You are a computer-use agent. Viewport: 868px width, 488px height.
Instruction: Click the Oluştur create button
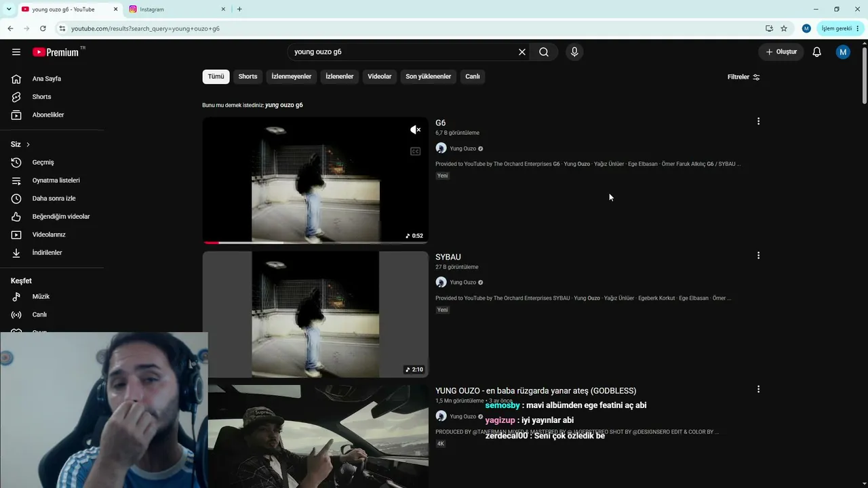[x=781, y=52]
